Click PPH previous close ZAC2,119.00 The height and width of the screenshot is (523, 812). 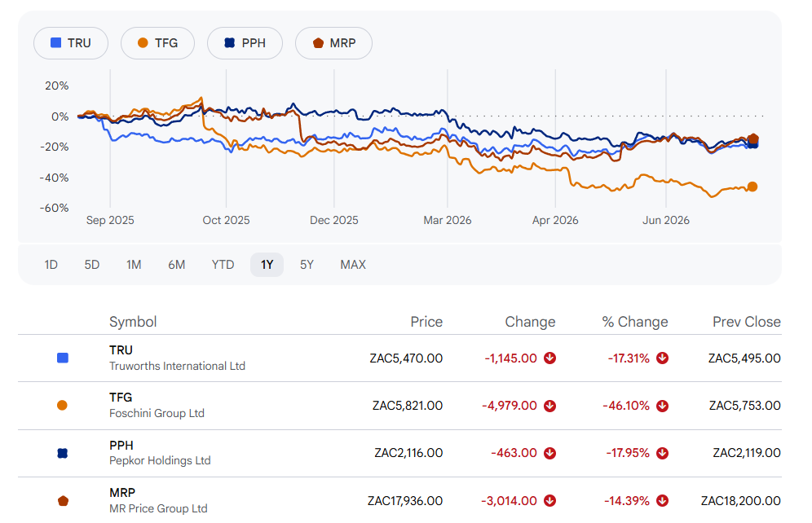[746, 453]
